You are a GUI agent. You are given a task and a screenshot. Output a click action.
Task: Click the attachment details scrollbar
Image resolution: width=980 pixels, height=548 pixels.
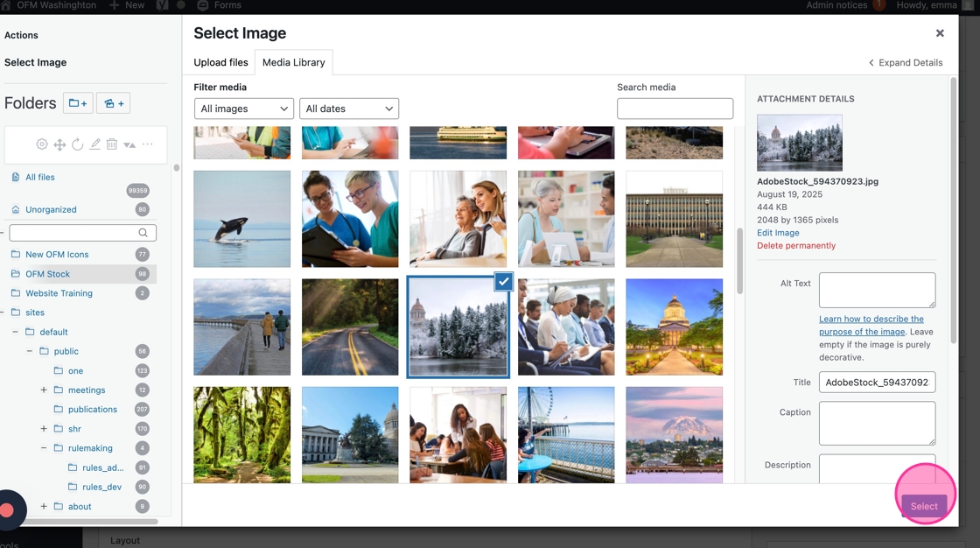click(x=953, y=209)
